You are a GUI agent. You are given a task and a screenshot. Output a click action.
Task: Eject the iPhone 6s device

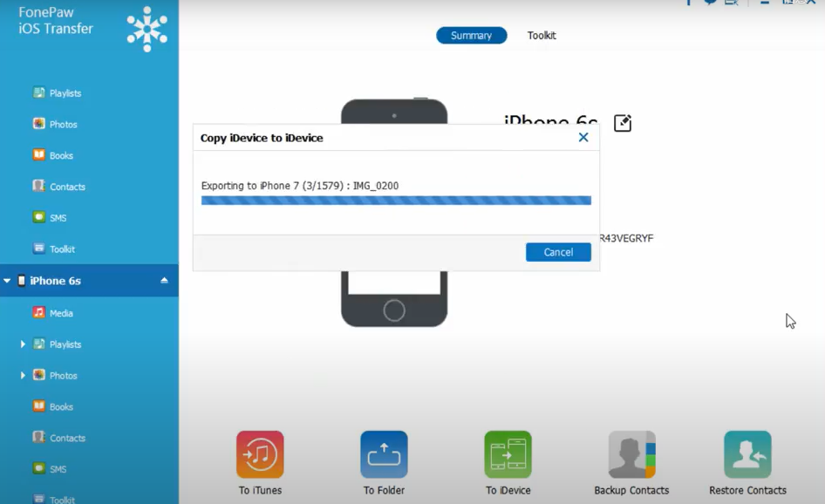coord(164,281)
